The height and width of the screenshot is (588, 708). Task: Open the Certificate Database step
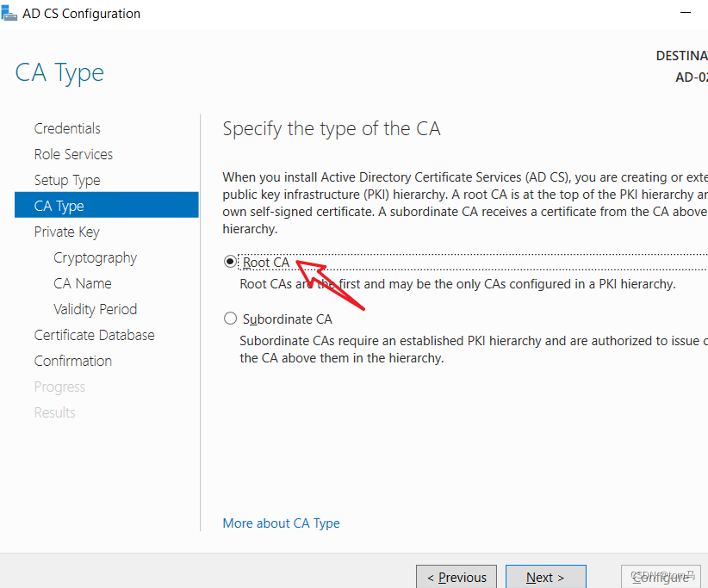(x=95, y=335)
